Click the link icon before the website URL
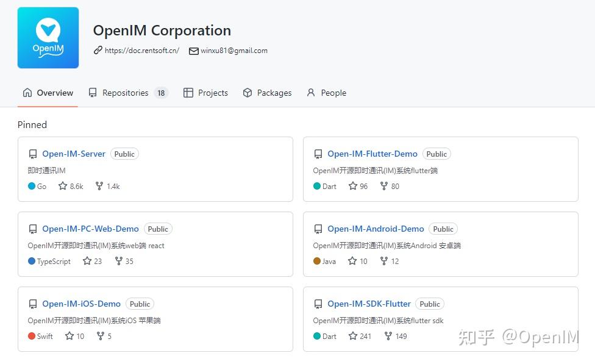The width and height of the screenshot is (595, 364). click(98, 51)
